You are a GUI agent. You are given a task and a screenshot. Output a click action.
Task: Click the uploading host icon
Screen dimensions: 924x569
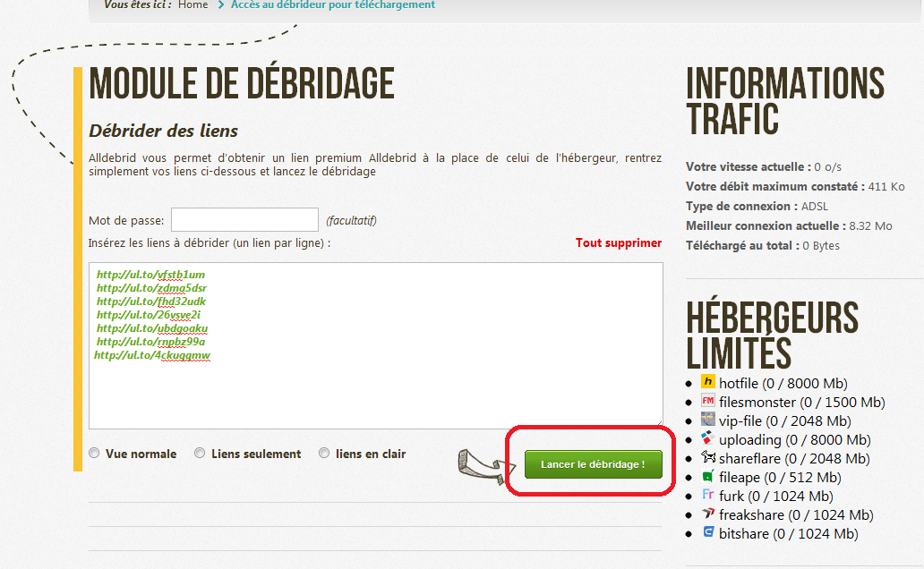(707, 438)
